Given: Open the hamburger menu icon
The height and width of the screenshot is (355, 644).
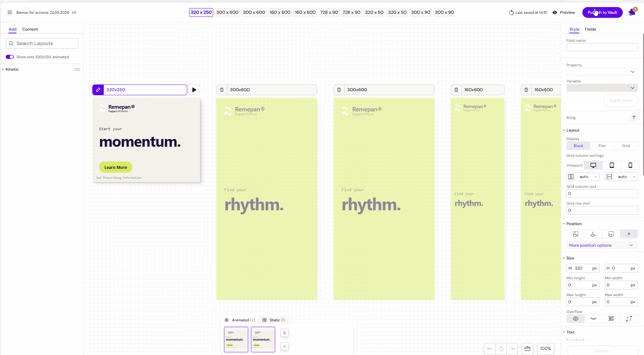Looking at the screenshot, I should pos(10,12).
